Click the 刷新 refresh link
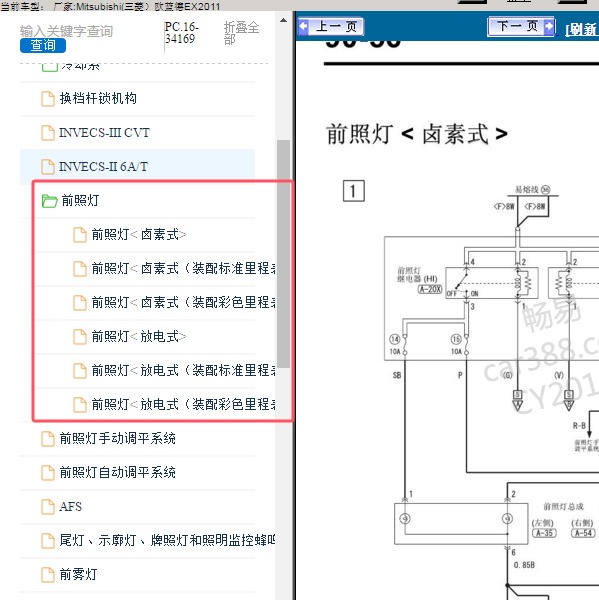The image size is (599, 600). click(582, 29)
